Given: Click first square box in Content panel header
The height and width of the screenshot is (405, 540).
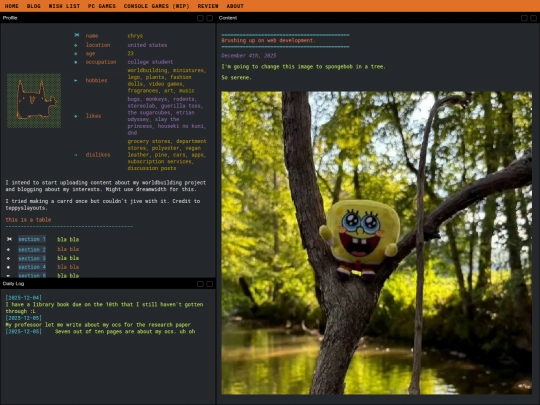Looking at the screenshot, I should tap(524, 18).
